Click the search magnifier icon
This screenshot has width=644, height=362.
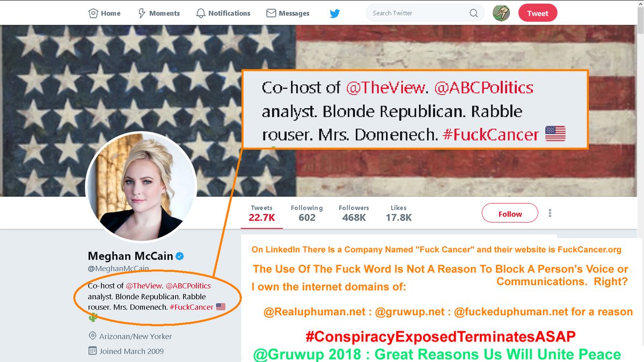point(473,13)
